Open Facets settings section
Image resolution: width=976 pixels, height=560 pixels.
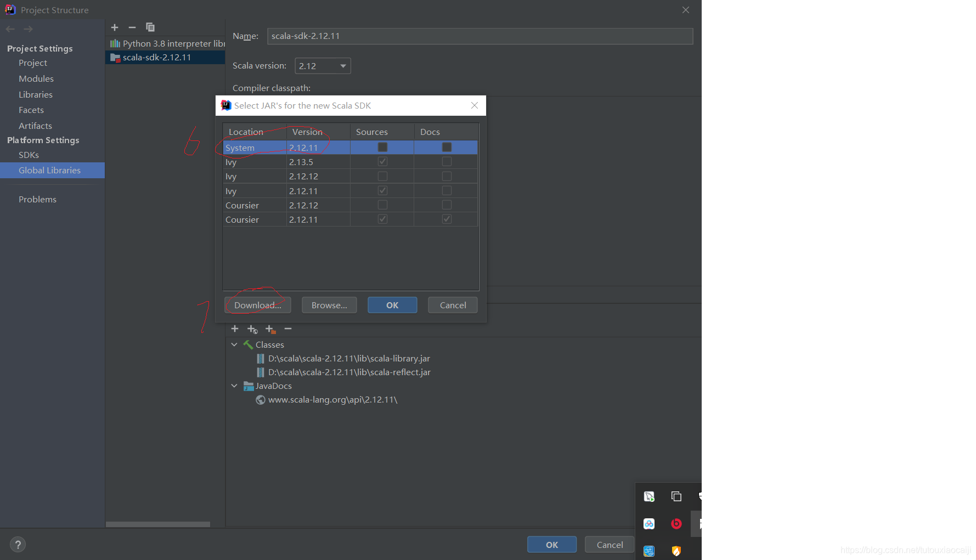[31, 110]
